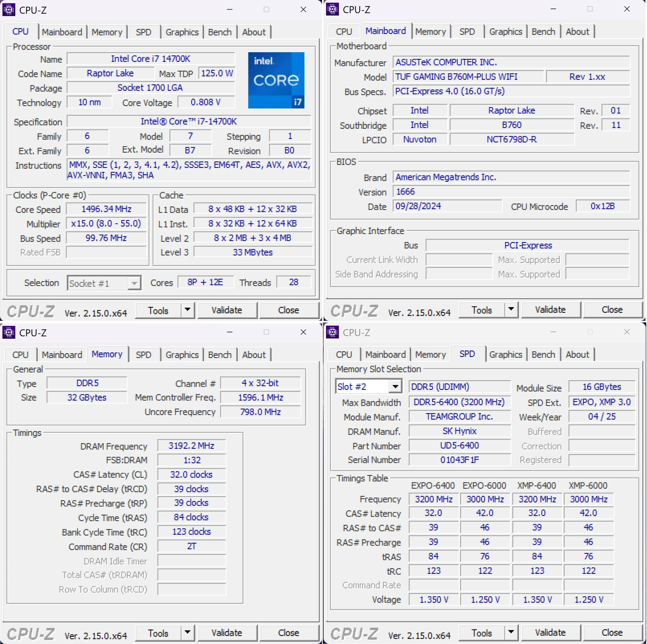The width and height of the screenshot is (647, 644).
Task: Expand the Socket #1 selection combo box
Action: pyautogui.click(x=134, y=284)
